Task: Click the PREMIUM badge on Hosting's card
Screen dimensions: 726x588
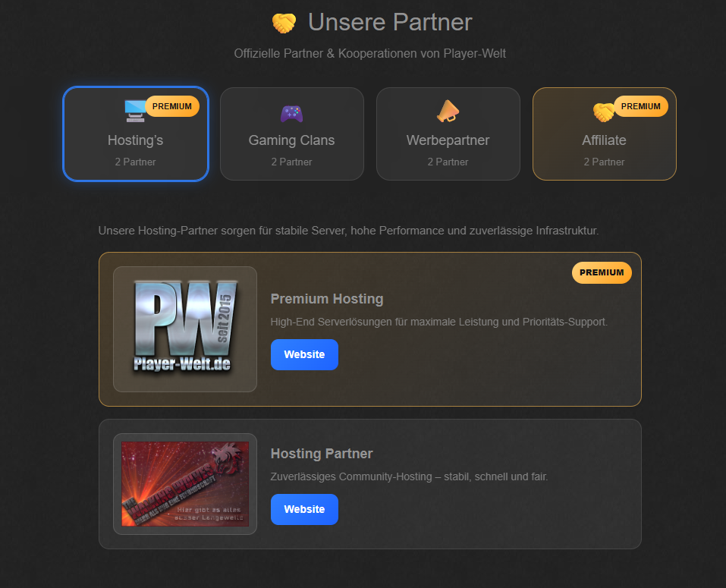Action: coord(172,106)
